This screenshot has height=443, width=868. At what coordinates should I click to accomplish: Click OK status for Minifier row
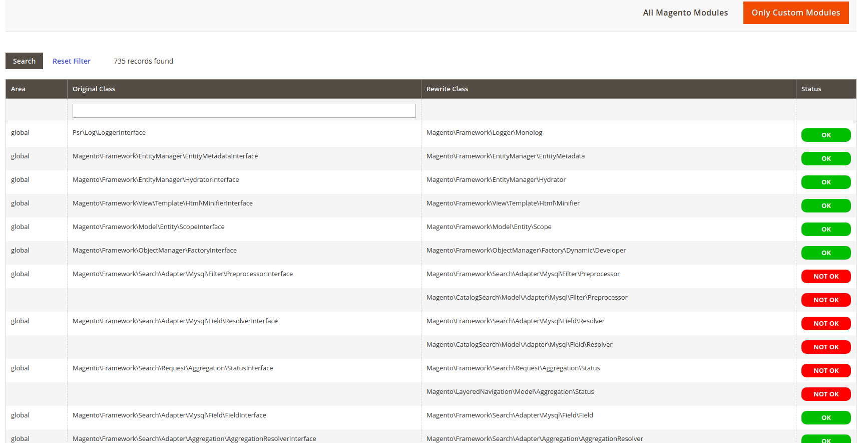(826, 206)
